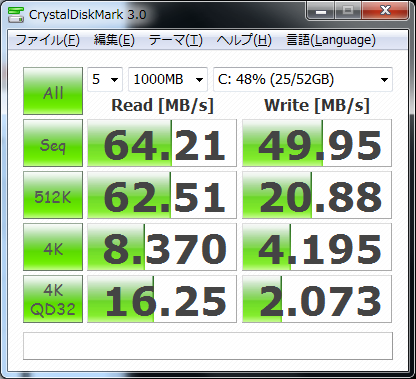The width and height of the screenshot is (416, 379).
Task: Click the Write [MB/s] column header
Action: click(317, 106)
